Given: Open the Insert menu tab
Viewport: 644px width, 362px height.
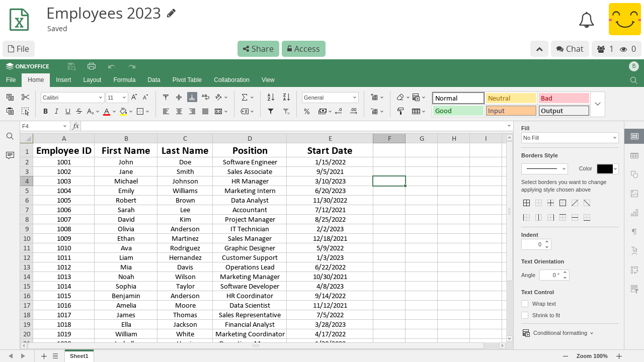Looking at the screenshot, I should click(63, 79).
